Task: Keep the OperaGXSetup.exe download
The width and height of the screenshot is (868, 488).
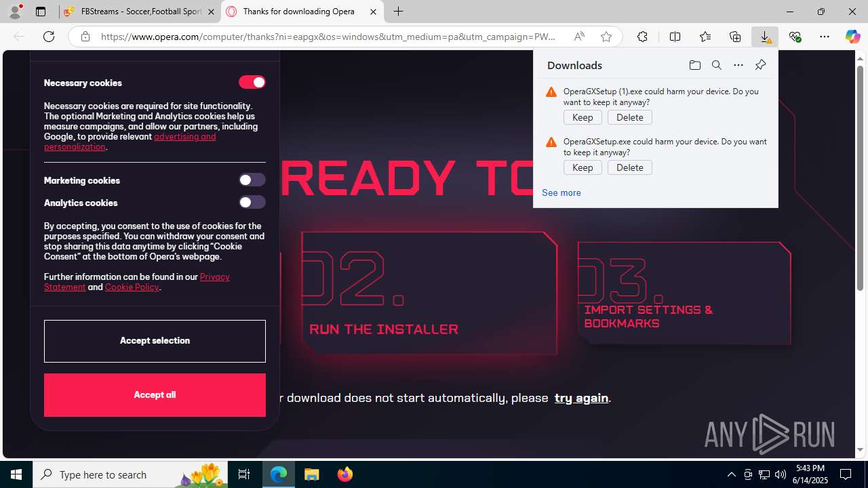Action: click(583, 167)
